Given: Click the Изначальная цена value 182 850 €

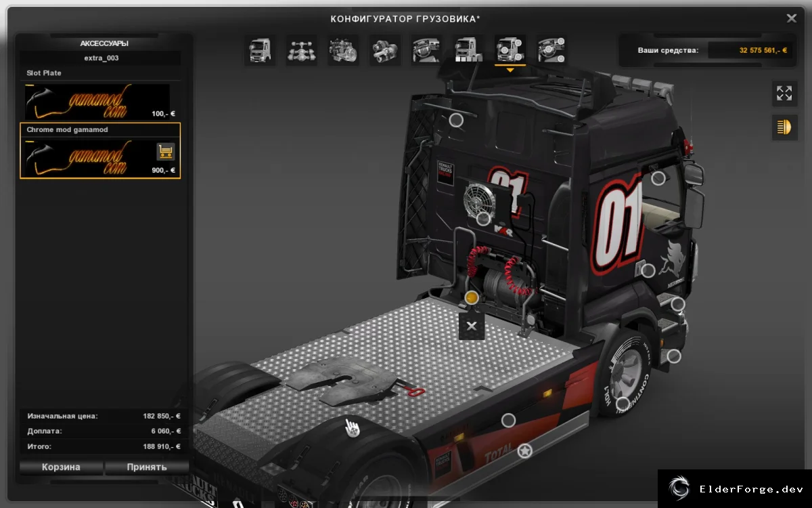Looking at the screenshot, I should coord(162,416).
